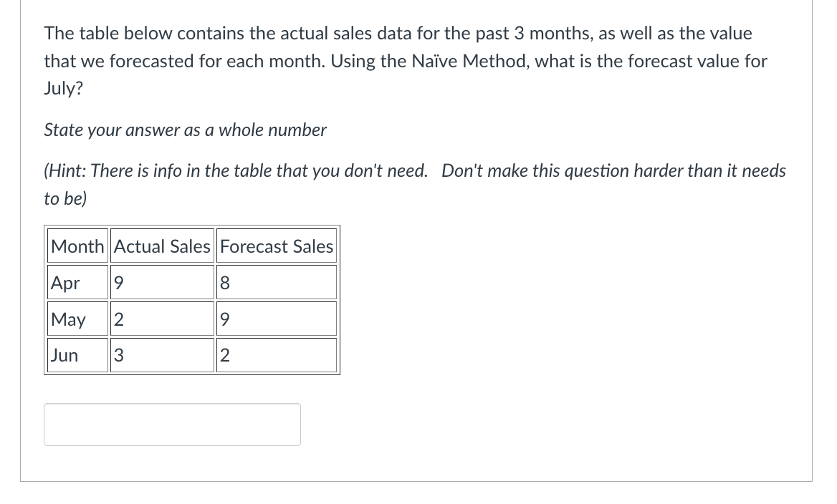
Task: Click the Apr row label in the table
Action: (x=64, y=282)
